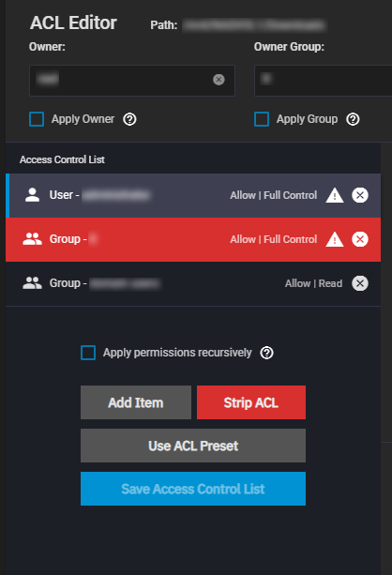Image resolution: width=392 pixels, height=575 pixels.
Task: Clear the Owner field with its X icon
Action: [219, 80]
